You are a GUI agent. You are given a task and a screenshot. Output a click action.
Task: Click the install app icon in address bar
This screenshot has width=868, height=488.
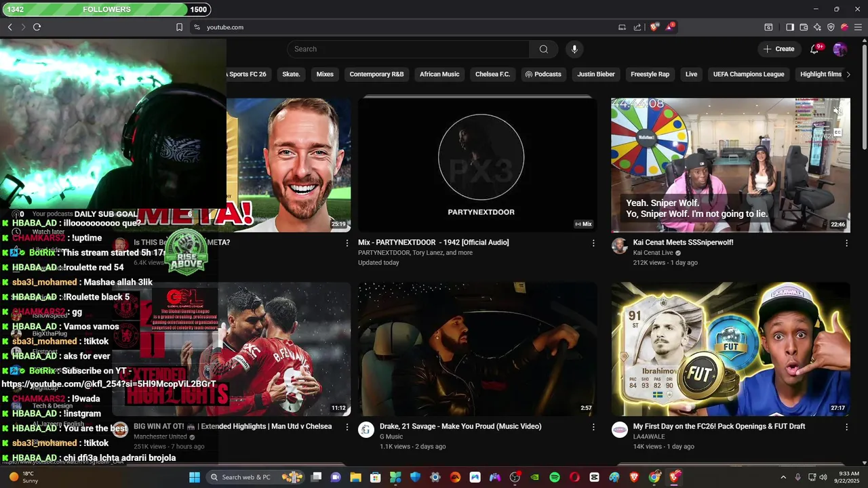pos(622,27)
